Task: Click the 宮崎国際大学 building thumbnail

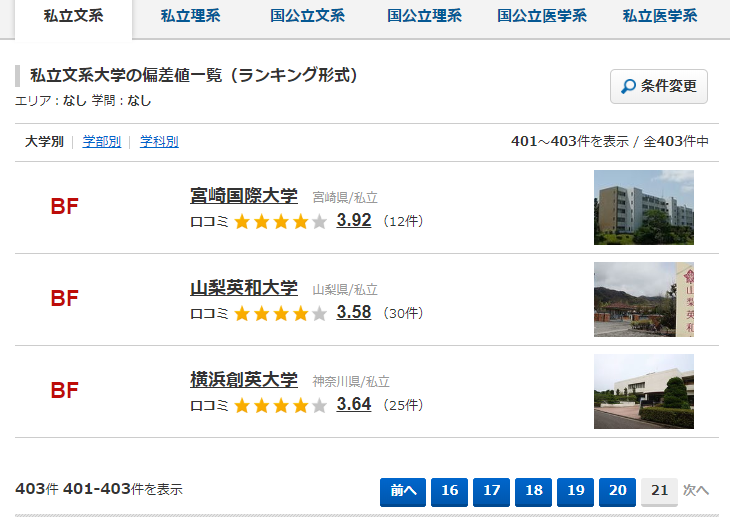Action: click(644, 207)
